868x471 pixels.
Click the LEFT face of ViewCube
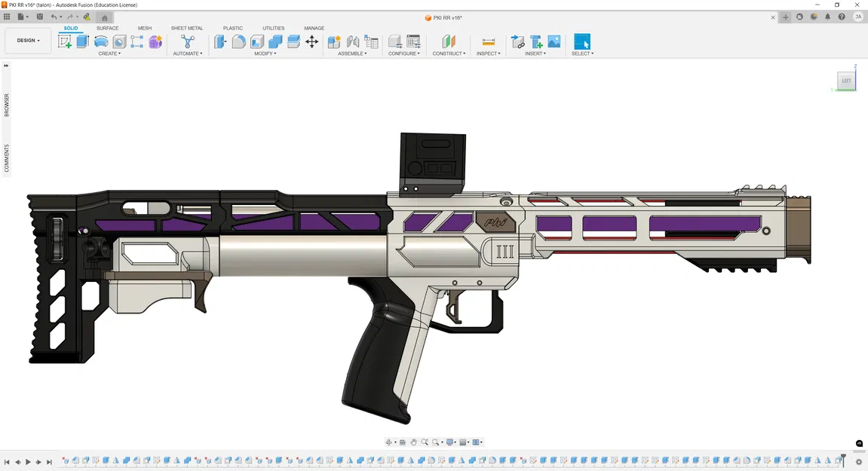(x=846, y=81)
